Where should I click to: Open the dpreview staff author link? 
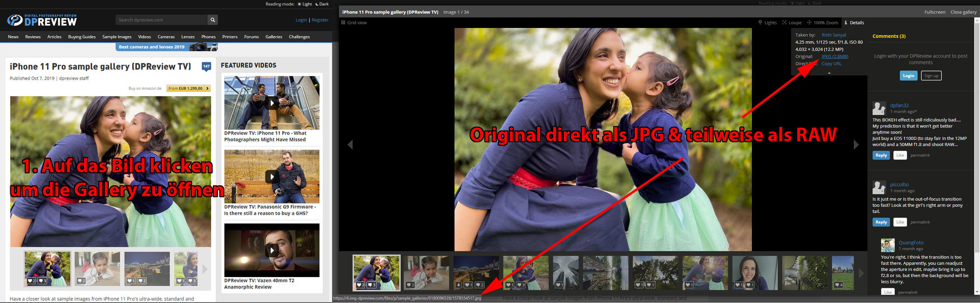(74, 79)
